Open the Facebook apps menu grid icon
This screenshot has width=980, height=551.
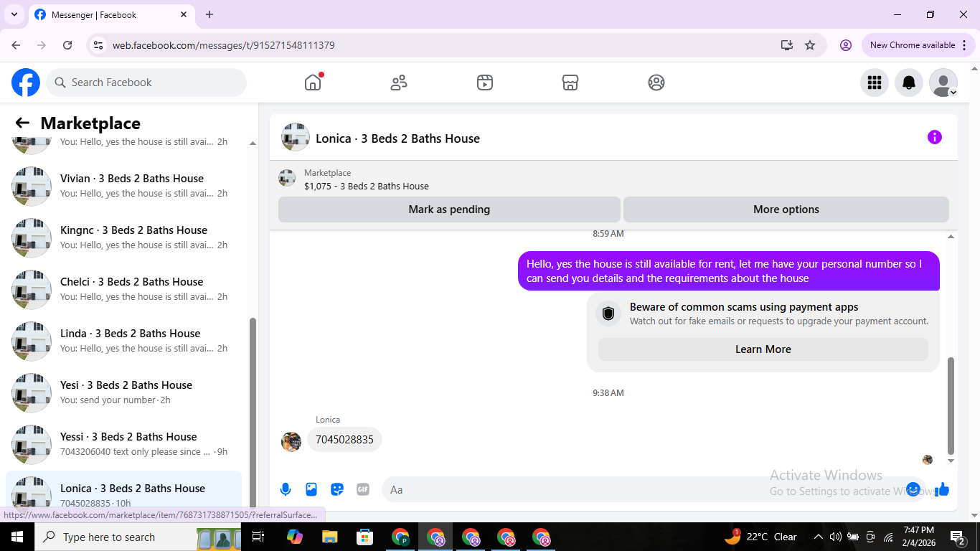(x=875, y=83)
